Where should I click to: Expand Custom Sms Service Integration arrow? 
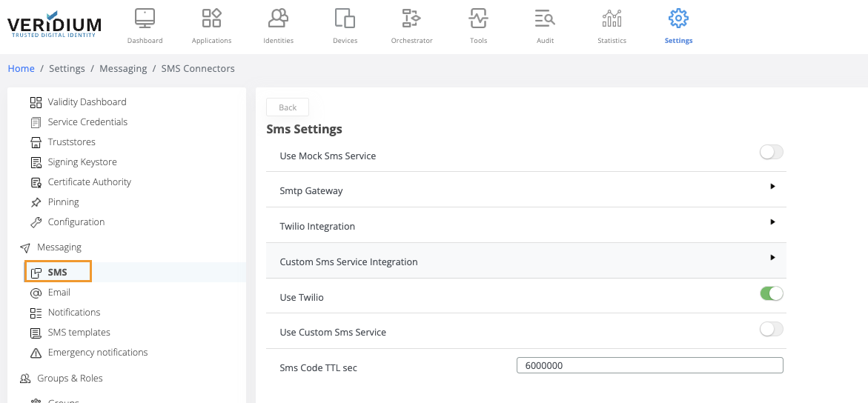coord(772,258)
